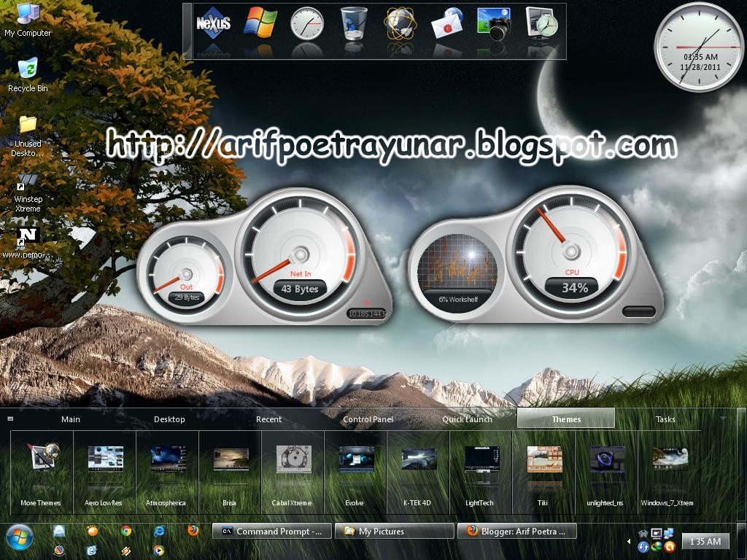Click the Windows logo icon on the dock
The height and width of the screenshot is (560, 747).
click(x=259, y=22)
